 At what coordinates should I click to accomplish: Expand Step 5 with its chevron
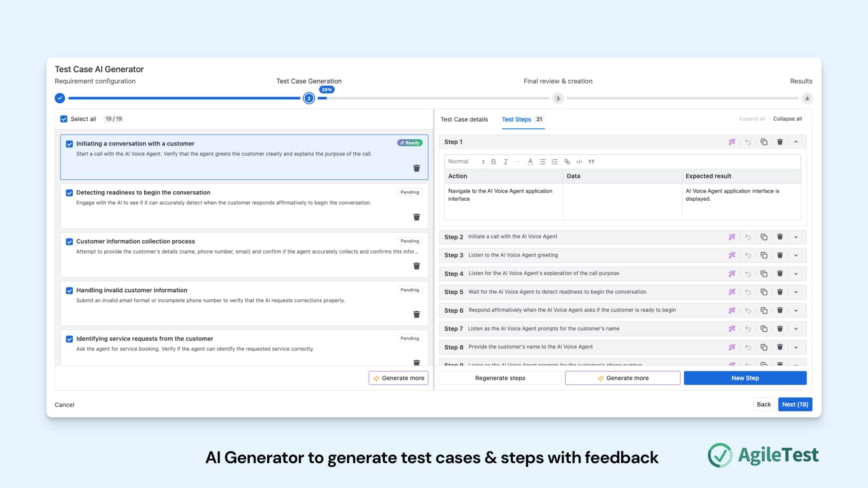tap(796, 292)
